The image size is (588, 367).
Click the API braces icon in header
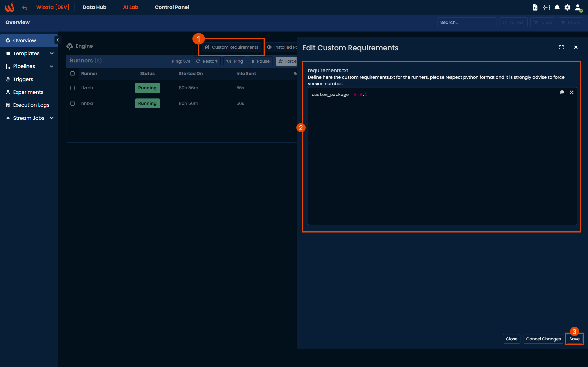tap(546, 7)
